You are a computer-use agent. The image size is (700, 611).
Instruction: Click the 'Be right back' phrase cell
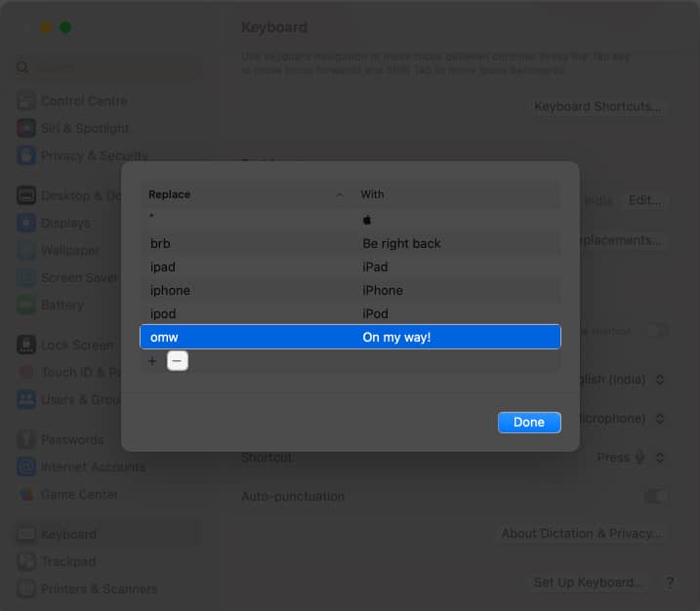[x=402, y=244]
